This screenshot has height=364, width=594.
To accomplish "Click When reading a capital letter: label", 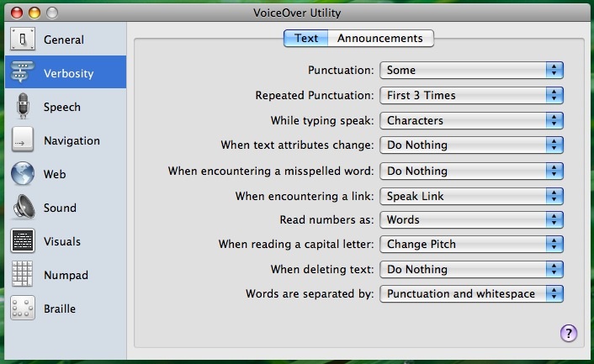I will point(296,244).
